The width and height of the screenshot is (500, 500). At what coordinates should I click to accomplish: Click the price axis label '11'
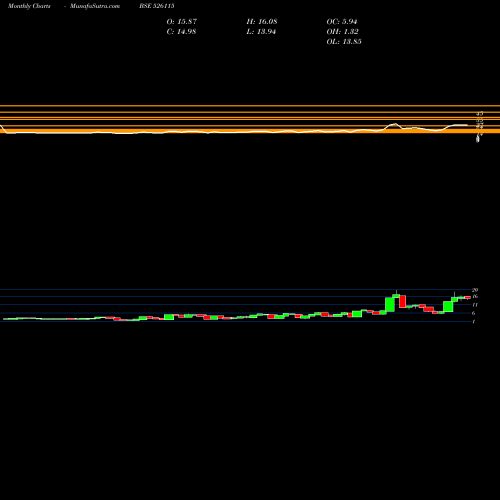tap(475, 305)
